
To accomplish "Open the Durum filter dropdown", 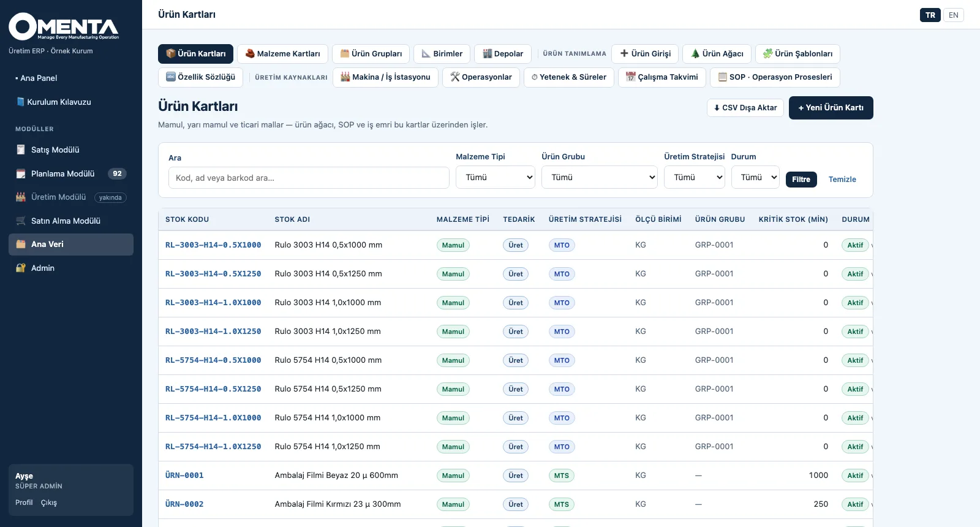I will [755, 177].
